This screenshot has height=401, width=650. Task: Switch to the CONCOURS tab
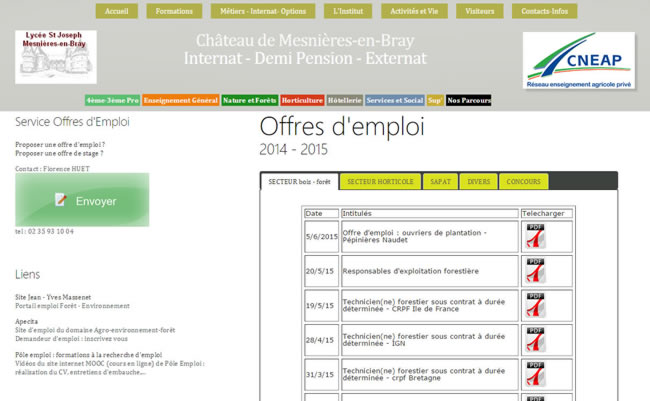(x=524, y=182)
